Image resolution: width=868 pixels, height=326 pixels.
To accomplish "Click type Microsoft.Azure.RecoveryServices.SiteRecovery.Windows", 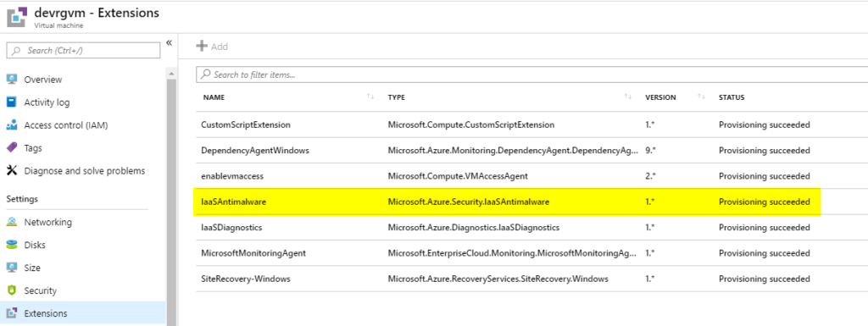I will pyautogui.click(x=498, y=279).
